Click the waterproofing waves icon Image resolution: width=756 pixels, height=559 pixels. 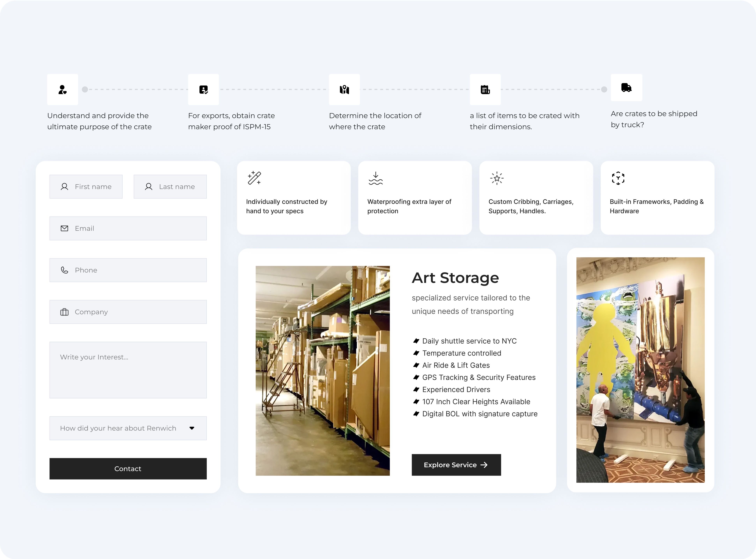375,178
